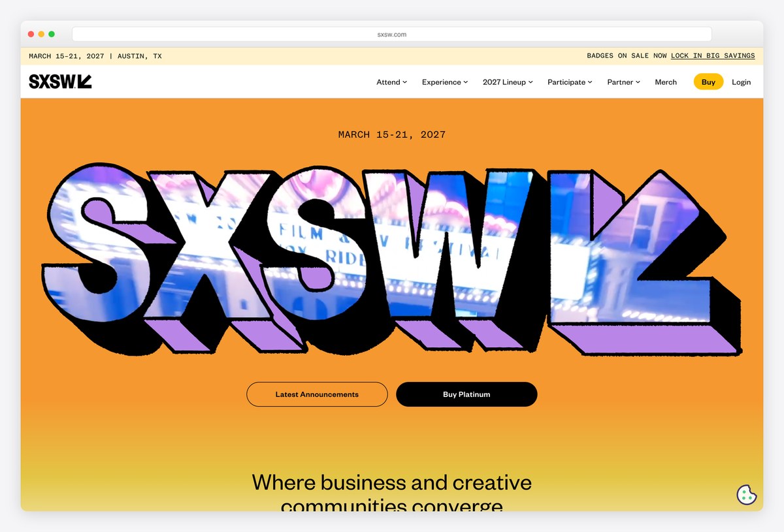The height and width of the screenshot is (532, 784).
Task: Click the sxsw.com browser address bar
Action: click(x=392, y=34)
